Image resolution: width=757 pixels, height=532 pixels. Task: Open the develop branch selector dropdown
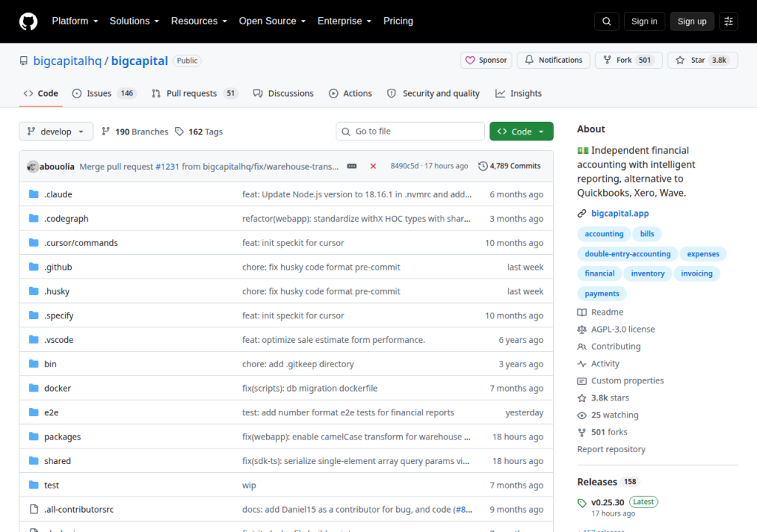[x=56, y=132]
